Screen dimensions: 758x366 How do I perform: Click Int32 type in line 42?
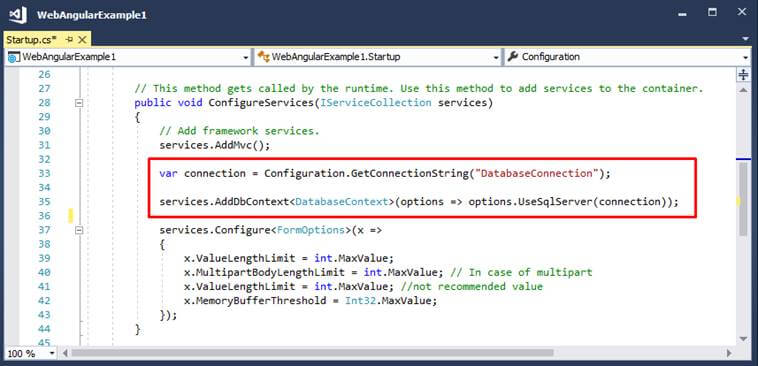[360, 301]
